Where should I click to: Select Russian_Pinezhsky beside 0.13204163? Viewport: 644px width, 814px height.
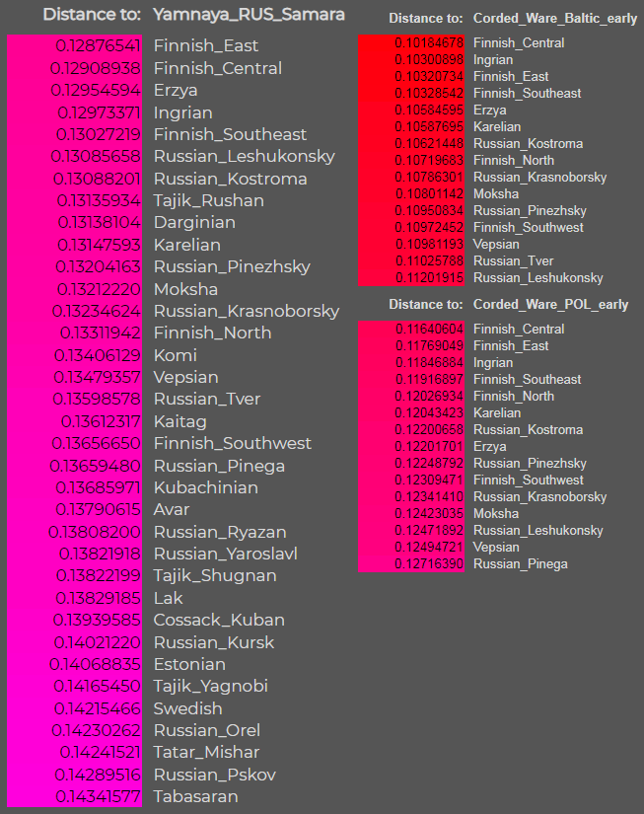coord(232,266)
